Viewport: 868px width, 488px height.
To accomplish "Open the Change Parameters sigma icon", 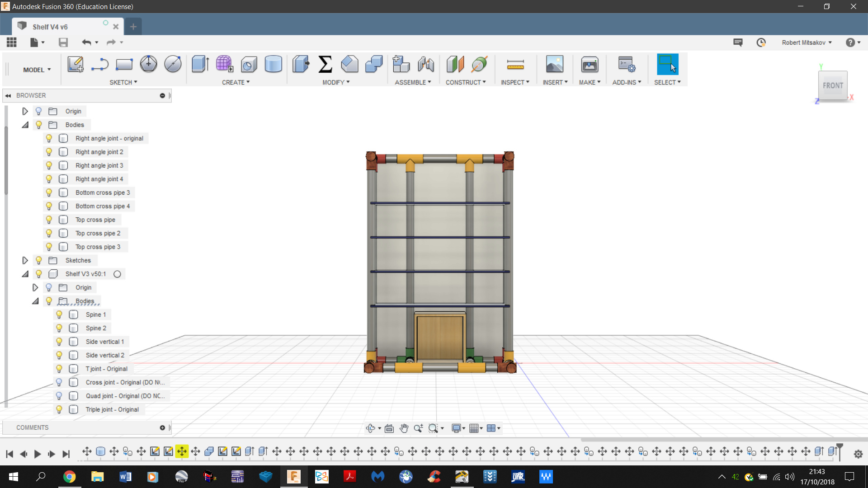I will tap(325, 64).
